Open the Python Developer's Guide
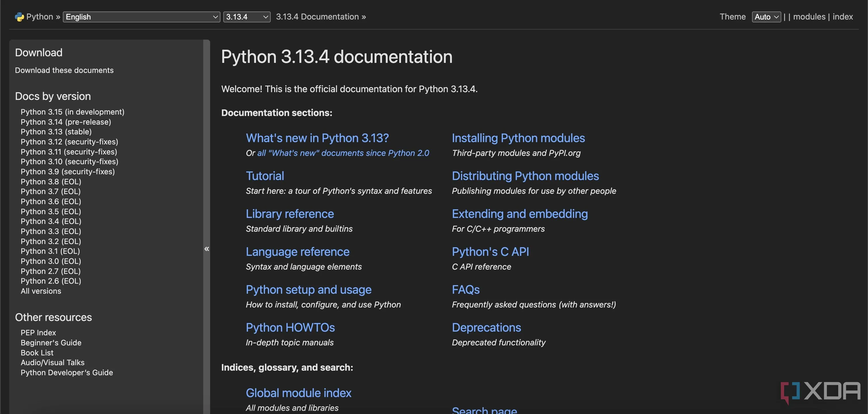This screenshot has height=414, width=868. [66, 373]
